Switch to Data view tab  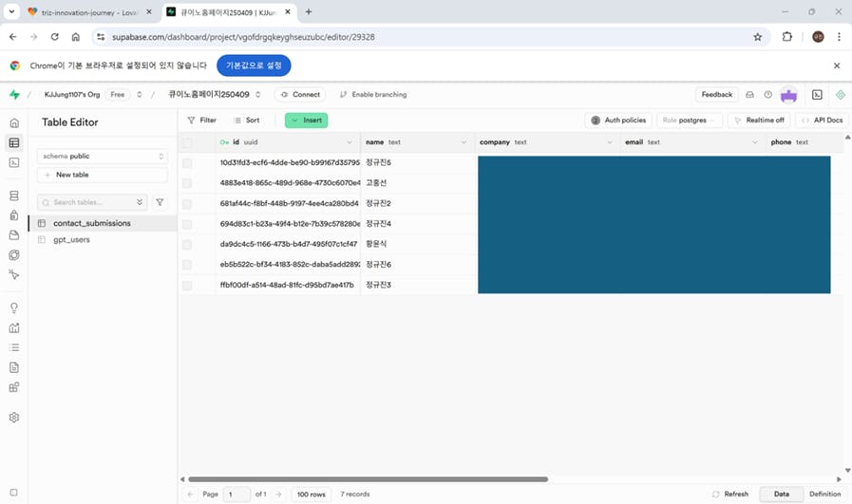click(782, 494)
